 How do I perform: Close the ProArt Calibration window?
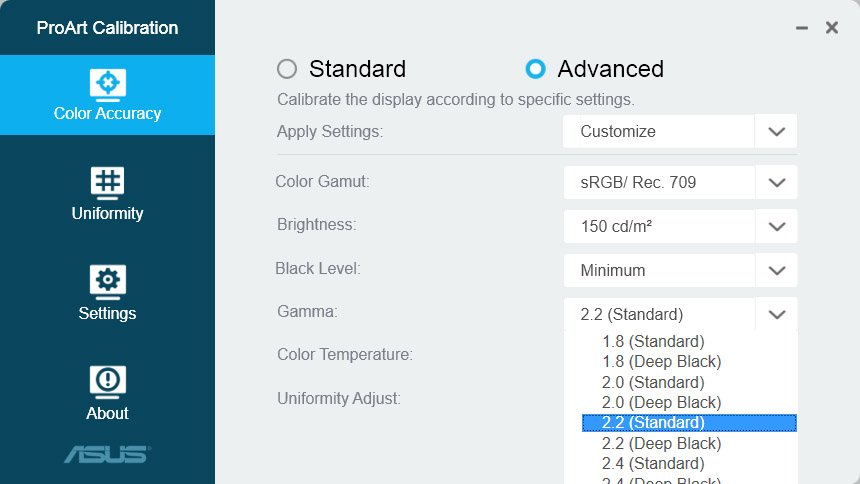(831, 27)
